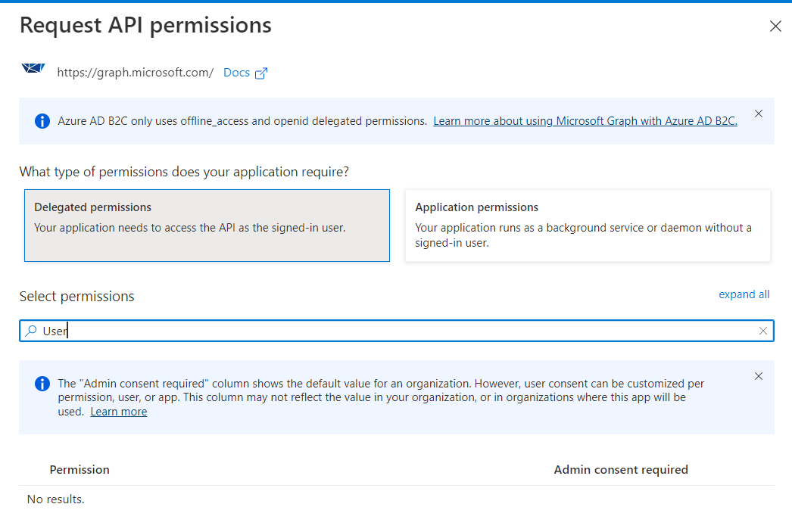Click the Microsoft Graph logo icon
This screenshot has height=532, width=792.
coord(33,69)
